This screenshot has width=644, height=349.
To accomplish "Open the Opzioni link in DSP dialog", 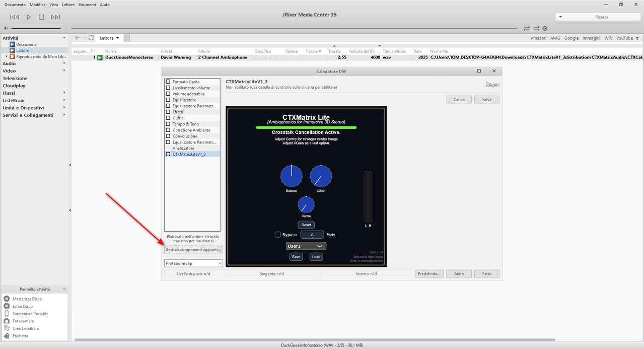I will 492,84.
